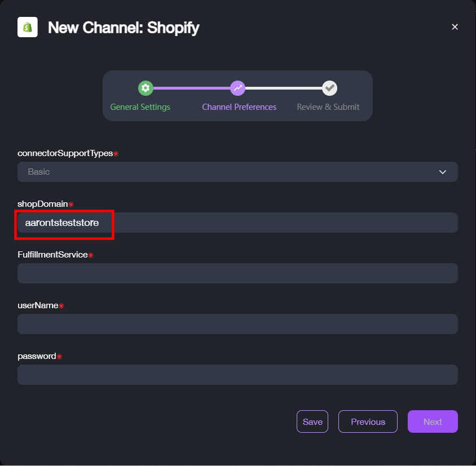
Task: Save the channel configuration
Action: coord(312,421)
